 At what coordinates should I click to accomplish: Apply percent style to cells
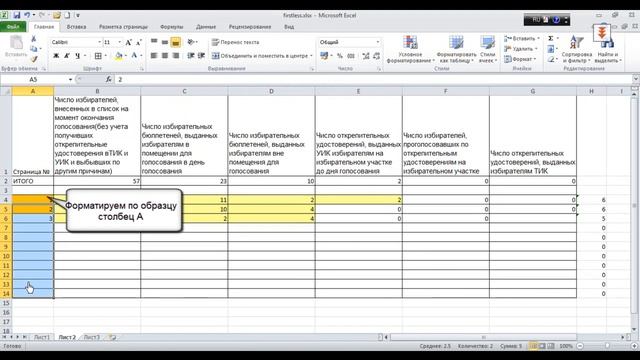coord(340,56)
